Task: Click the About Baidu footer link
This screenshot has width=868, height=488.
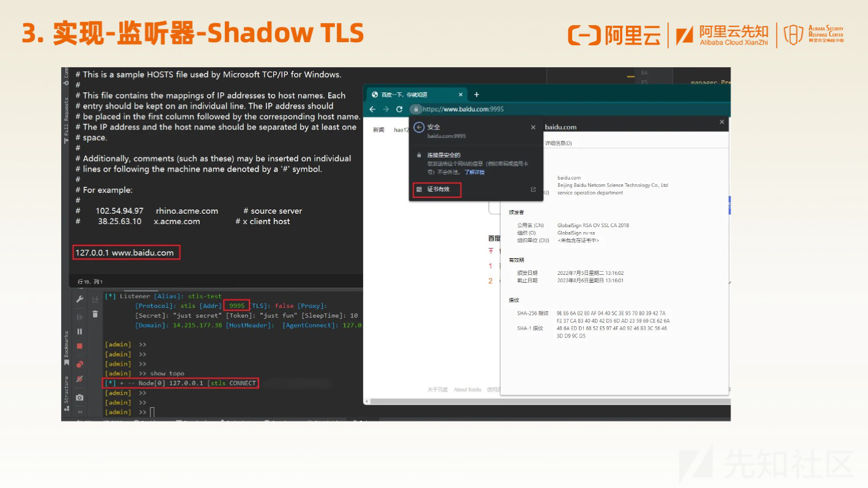Action: [469, 389]
